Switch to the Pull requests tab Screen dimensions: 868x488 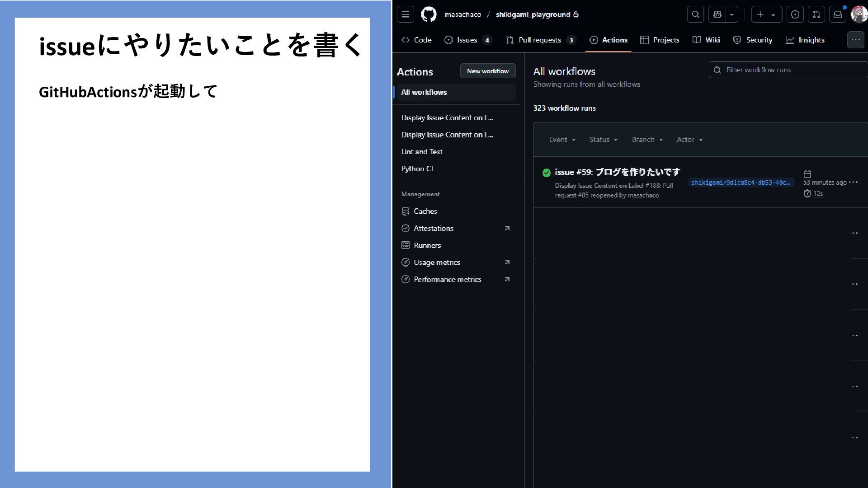tap(541, 40)
